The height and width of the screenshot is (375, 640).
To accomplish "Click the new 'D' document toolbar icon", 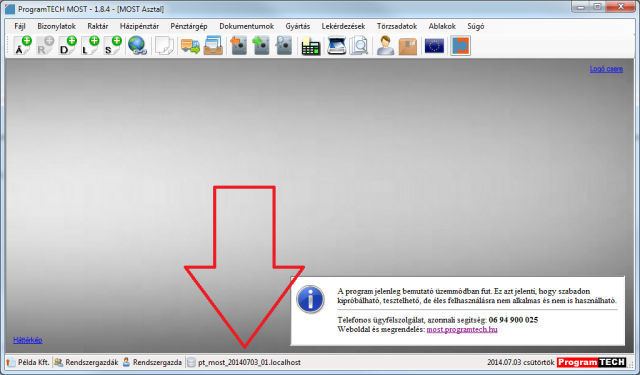I will (x=68, y=45).
